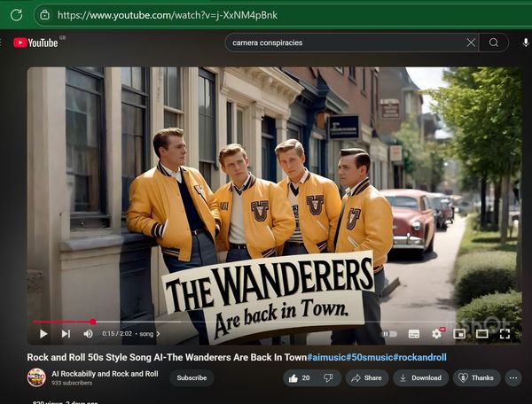The width and height of the screenshot is (532, 404).
Task: Enable theater mode
Action: pos(481,334)
